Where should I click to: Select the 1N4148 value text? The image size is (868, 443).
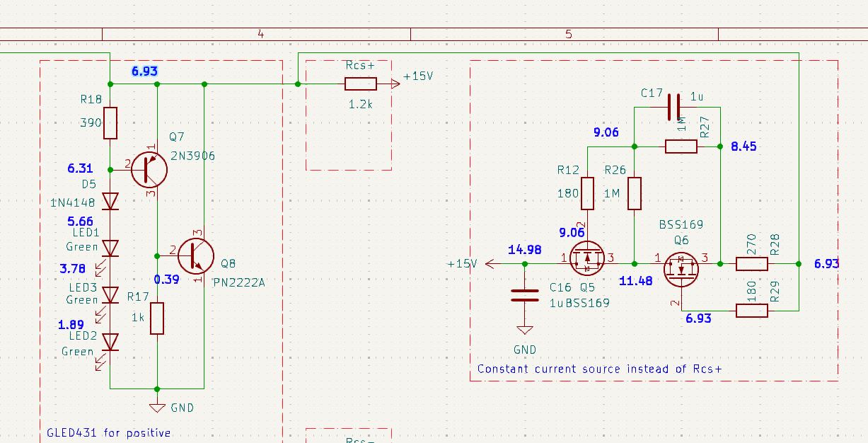pyautogui.click(x=73, y=202)
